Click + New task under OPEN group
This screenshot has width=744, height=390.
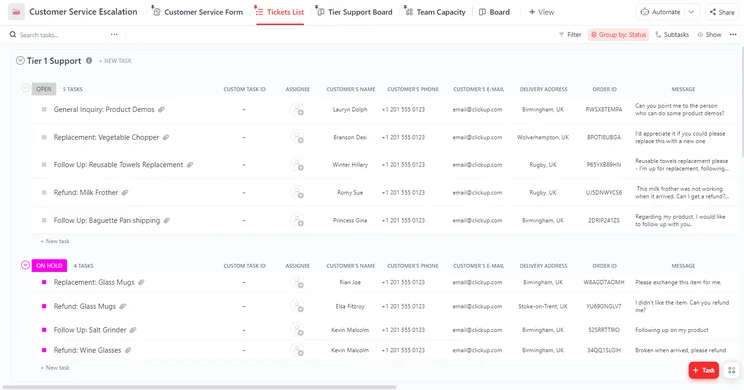tap(55, 241)
